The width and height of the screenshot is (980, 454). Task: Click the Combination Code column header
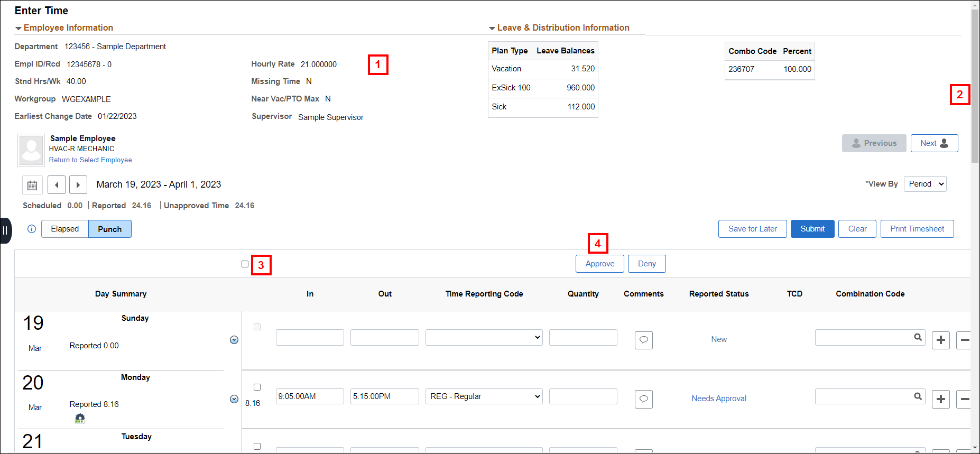pyautogui.click(x=870, y=294)
